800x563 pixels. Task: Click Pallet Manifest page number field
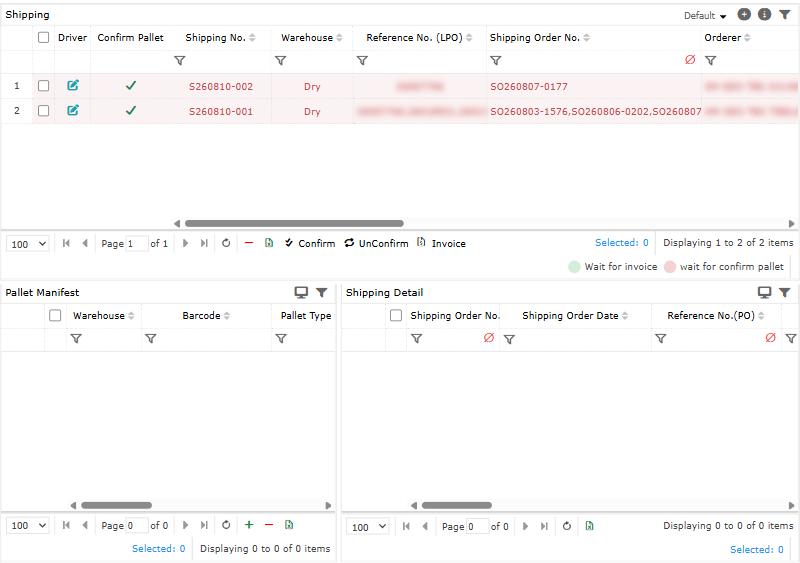[x=137, y=525]
